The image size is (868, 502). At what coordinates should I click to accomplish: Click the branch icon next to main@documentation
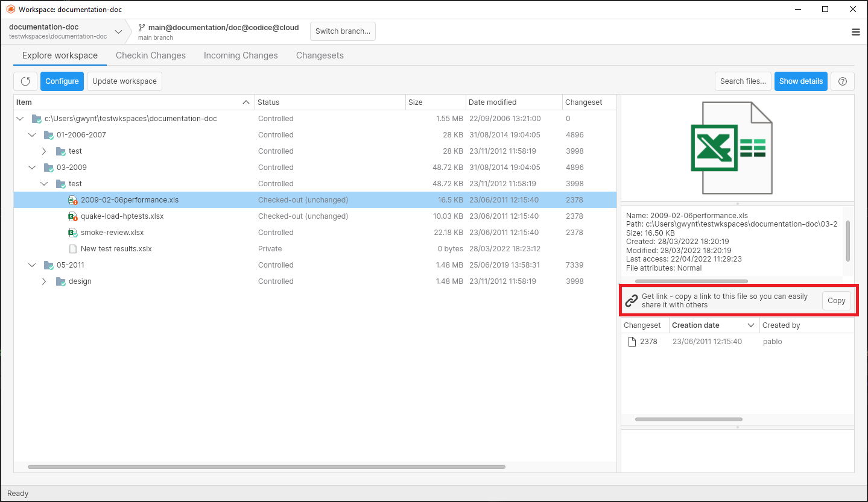tap(141, 27)
